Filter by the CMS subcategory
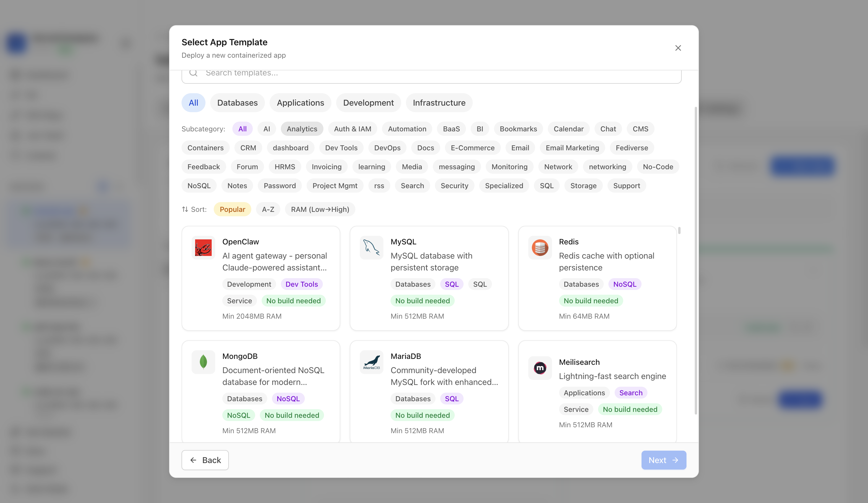Viewport: 868px width, 503px height. pos(640,129)
